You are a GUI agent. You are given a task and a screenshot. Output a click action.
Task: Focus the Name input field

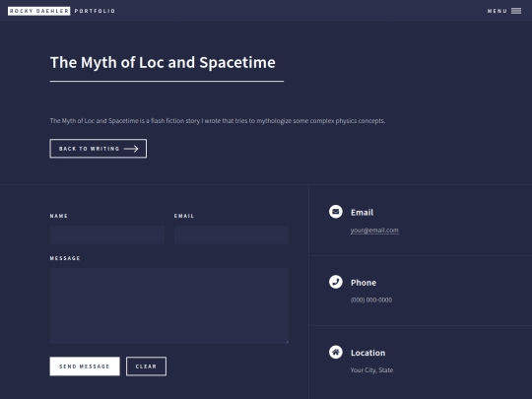tap(107, 234)
